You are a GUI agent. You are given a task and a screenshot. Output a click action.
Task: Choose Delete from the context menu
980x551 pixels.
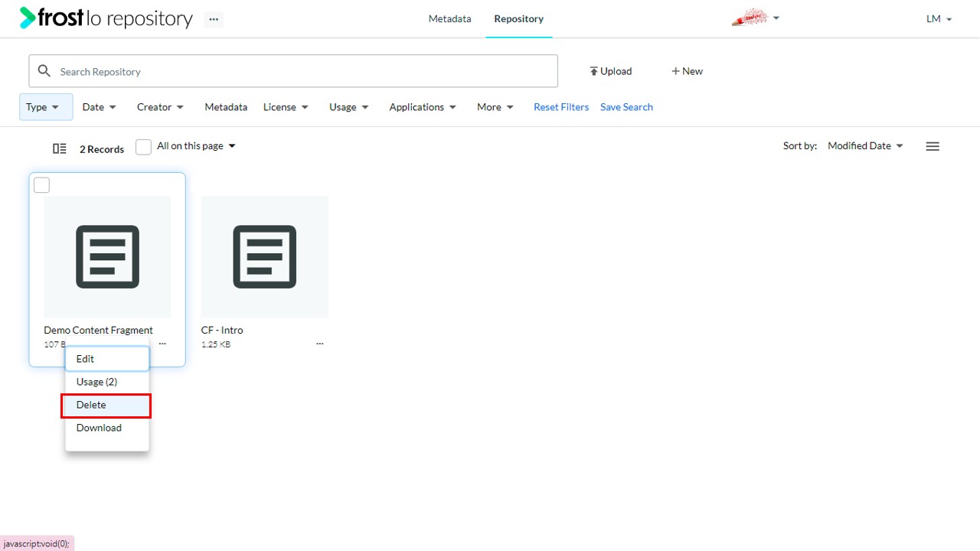click(x=107, y=405)
